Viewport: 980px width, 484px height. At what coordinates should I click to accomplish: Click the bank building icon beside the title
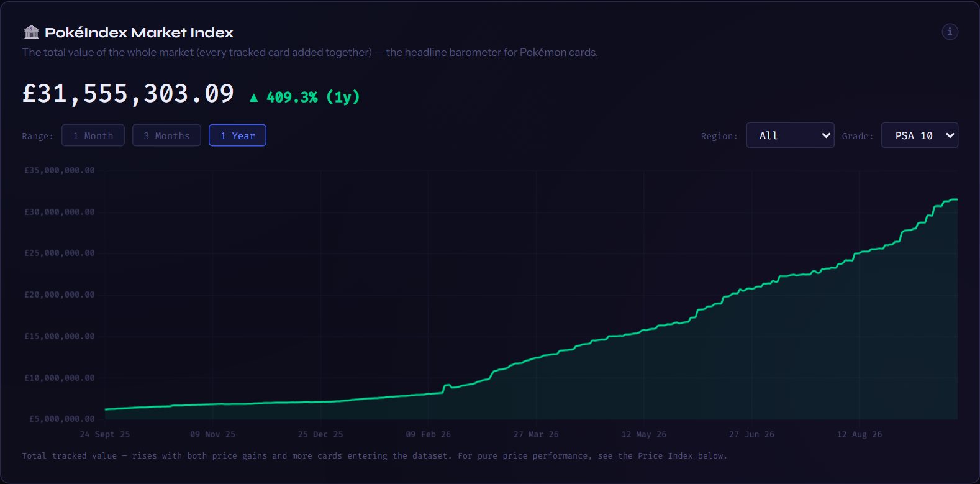click(x=31, y=32)
